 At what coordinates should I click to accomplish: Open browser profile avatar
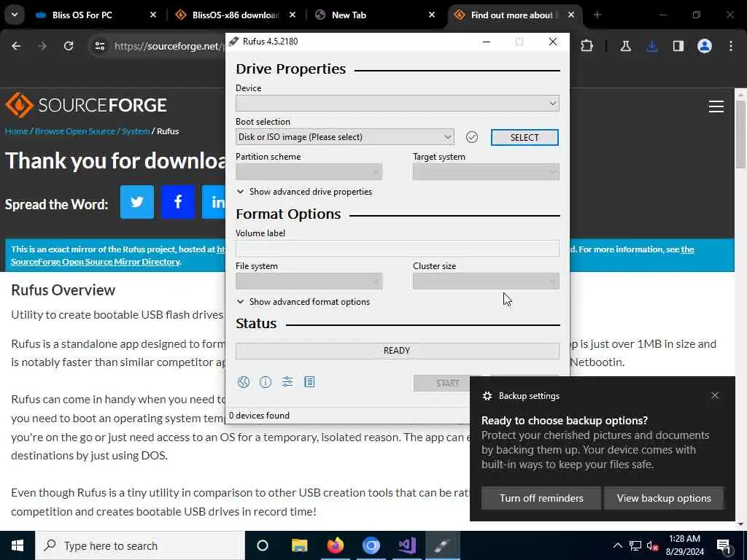click(705, 46)
